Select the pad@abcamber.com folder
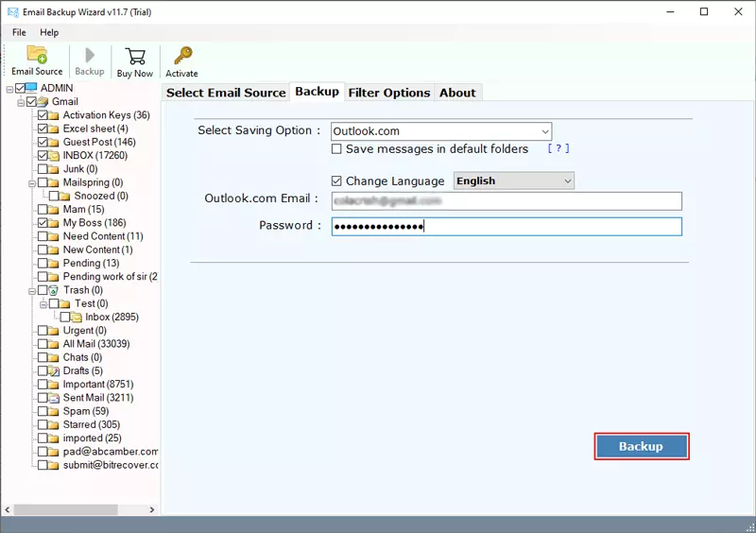 [111, 452]
